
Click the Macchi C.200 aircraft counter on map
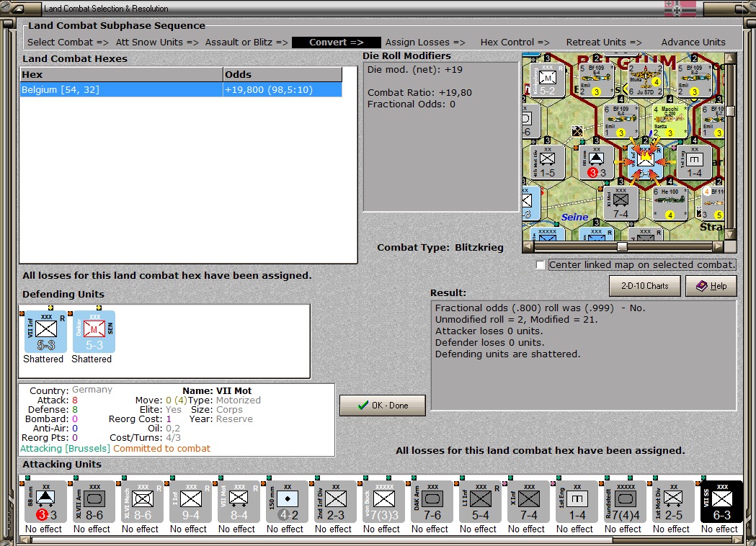pyautogui.click(x=670, y=122)
